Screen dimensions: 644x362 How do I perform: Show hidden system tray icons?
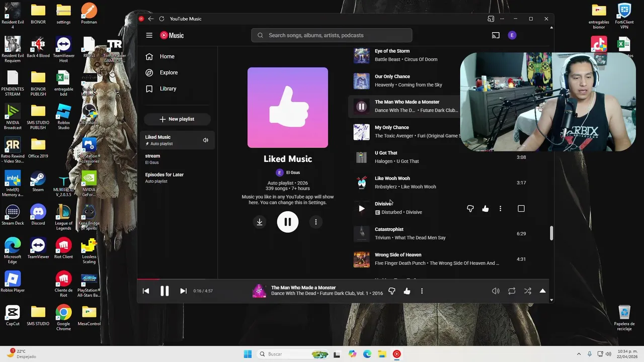coord(579,354)
